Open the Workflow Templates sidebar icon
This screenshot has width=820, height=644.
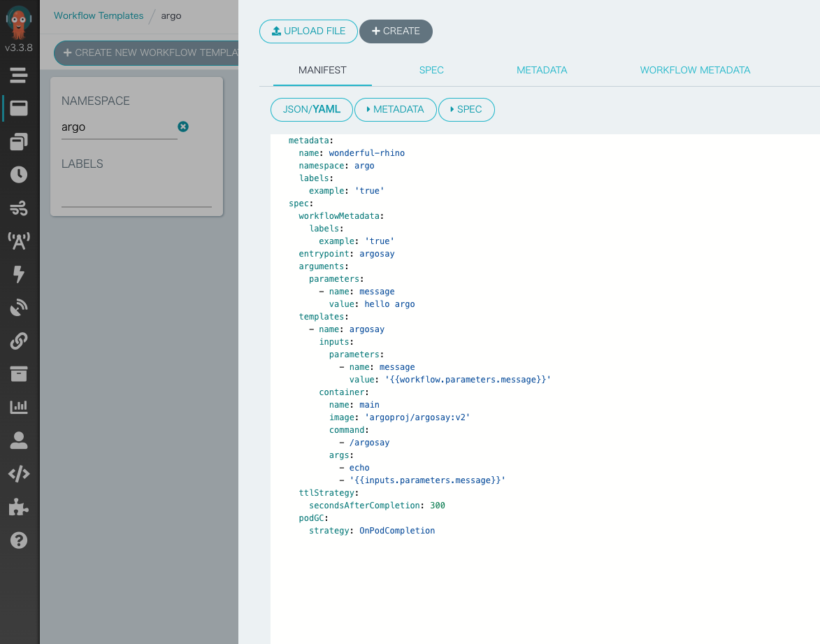(x=19, y=108)
